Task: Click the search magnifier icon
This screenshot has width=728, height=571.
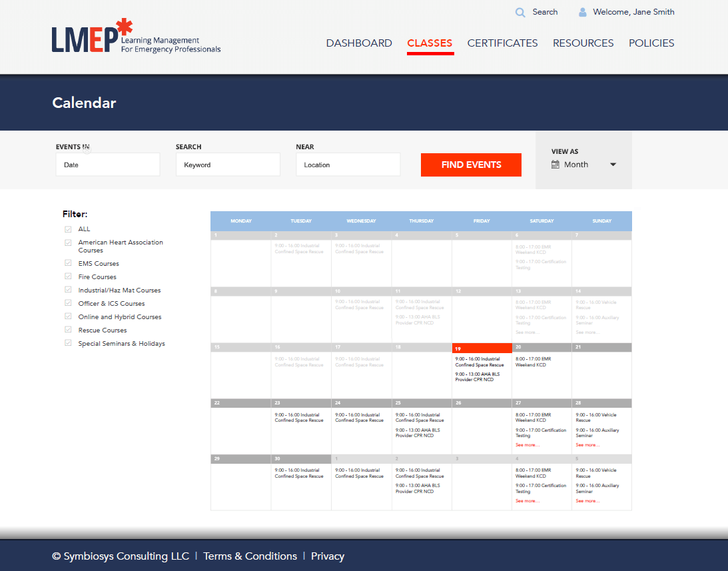Action: click(520, 13)
